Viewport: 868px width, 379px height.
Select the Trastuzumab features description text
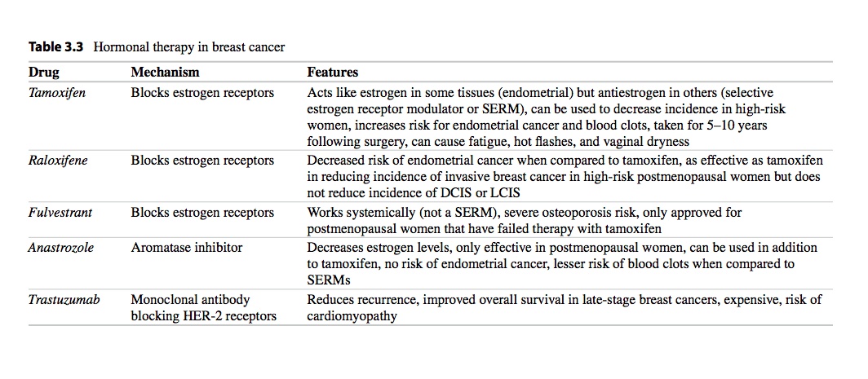565,307
